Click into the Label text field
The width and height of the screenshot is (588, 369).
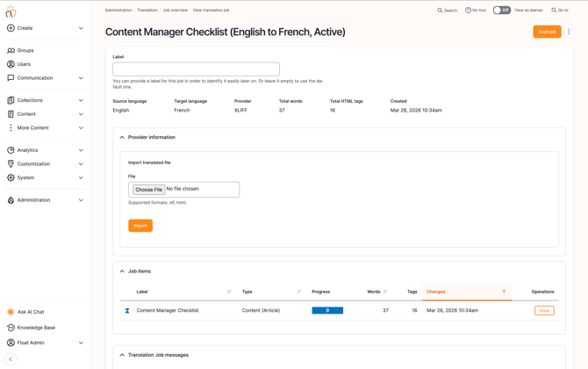pos(196,69)
